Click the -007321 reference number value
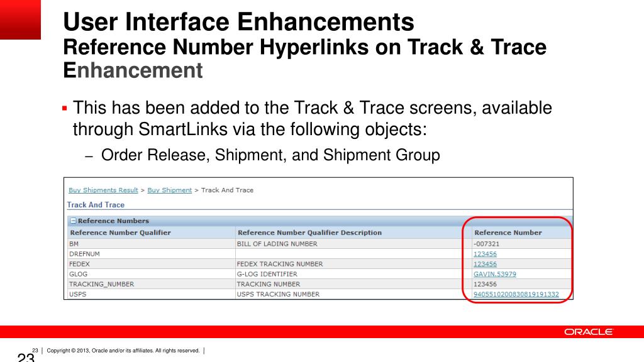This screenshot has width=644, height=362. pyautogui.click(x=486, y=244)
